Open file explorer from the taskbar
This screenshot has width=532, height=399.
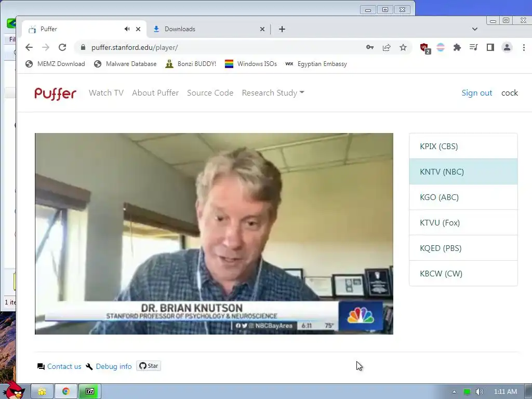pyautogui.click(x=42, y=392)
